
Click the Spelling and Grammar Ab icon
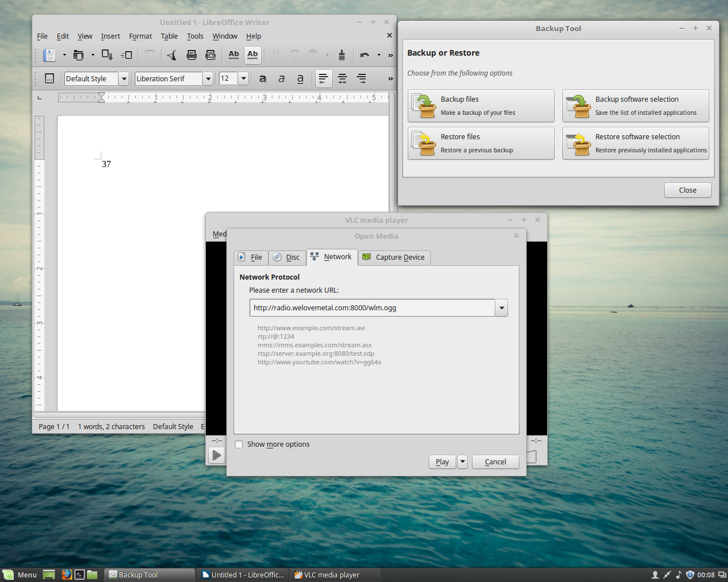coord(234,55)
